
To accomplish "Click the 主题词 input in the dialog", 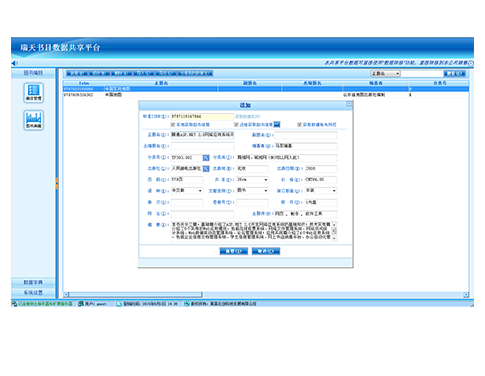I will 305,214.
